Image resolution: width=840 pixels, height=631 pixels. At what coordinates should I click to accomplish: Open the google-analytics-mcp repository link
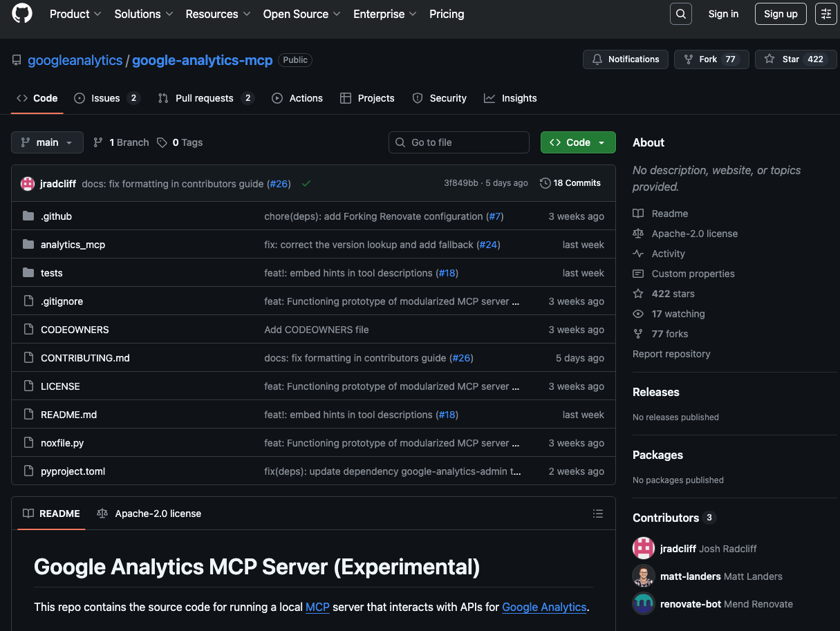coord(203,60)
